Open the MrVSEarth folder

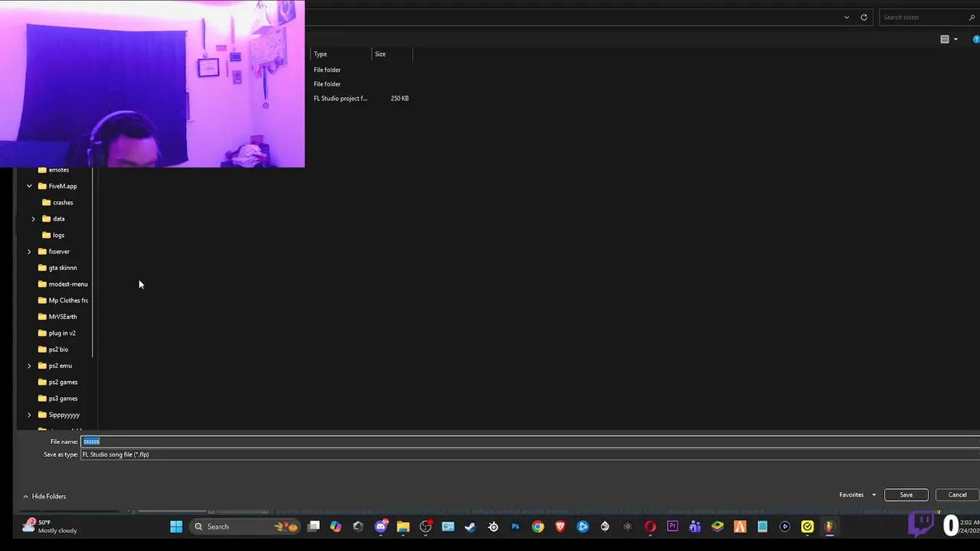pos(57,317)
